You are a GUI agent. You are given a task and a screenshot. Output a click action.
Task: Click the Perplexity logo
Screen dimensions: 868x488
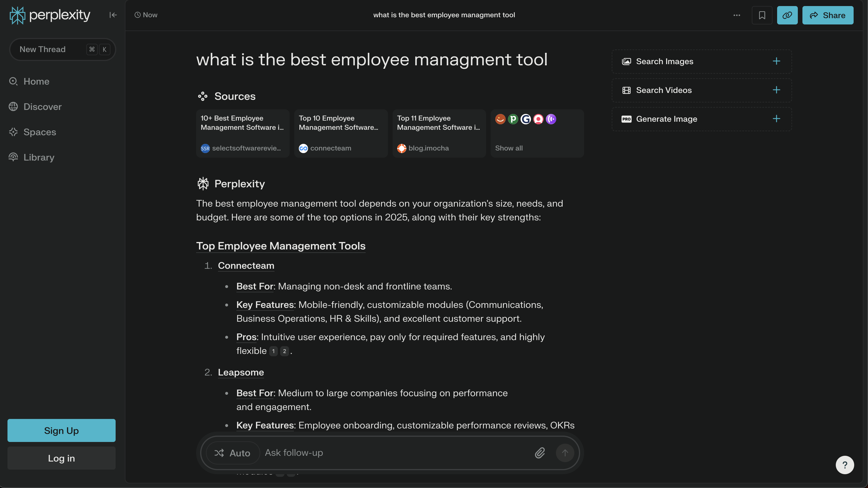click(50, 15)
